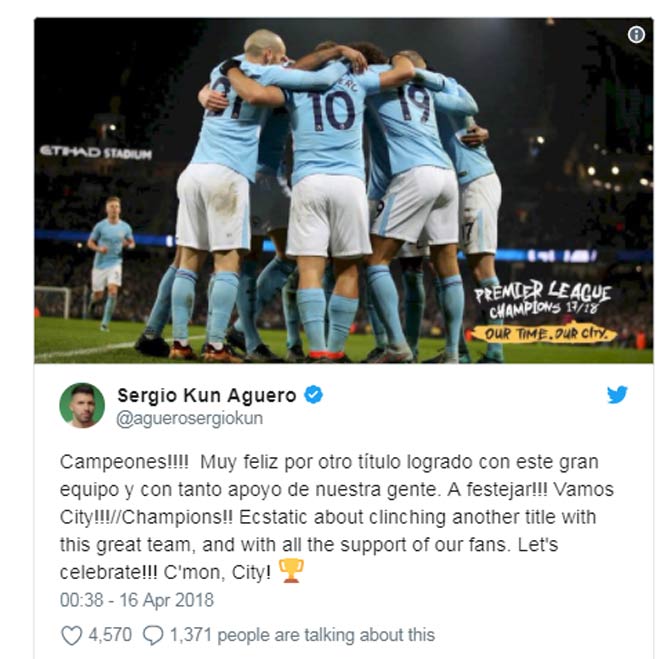Click the blue verified badge
Viewport: 660px width, 659px height.
[313, 395]
